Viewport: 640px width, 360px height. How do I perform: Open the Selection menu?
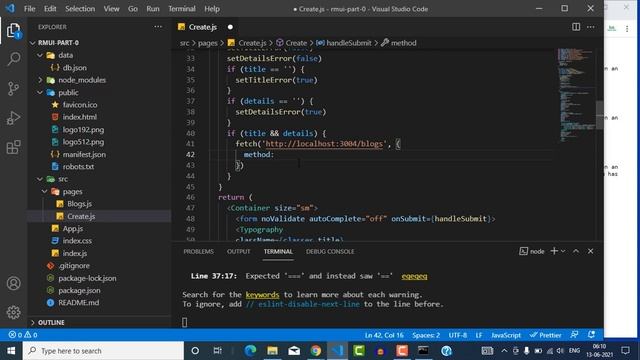(x=80, y=9)
